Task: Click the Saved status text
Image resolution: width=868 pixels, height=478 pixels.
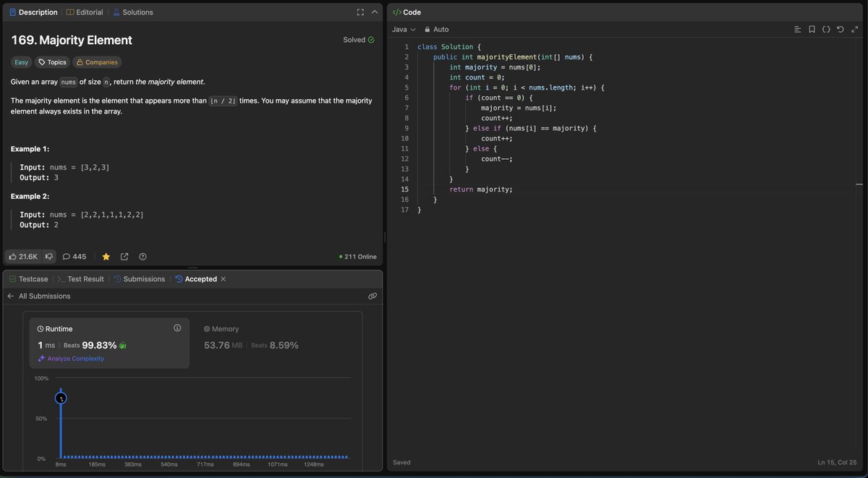Action: (401, 462)
